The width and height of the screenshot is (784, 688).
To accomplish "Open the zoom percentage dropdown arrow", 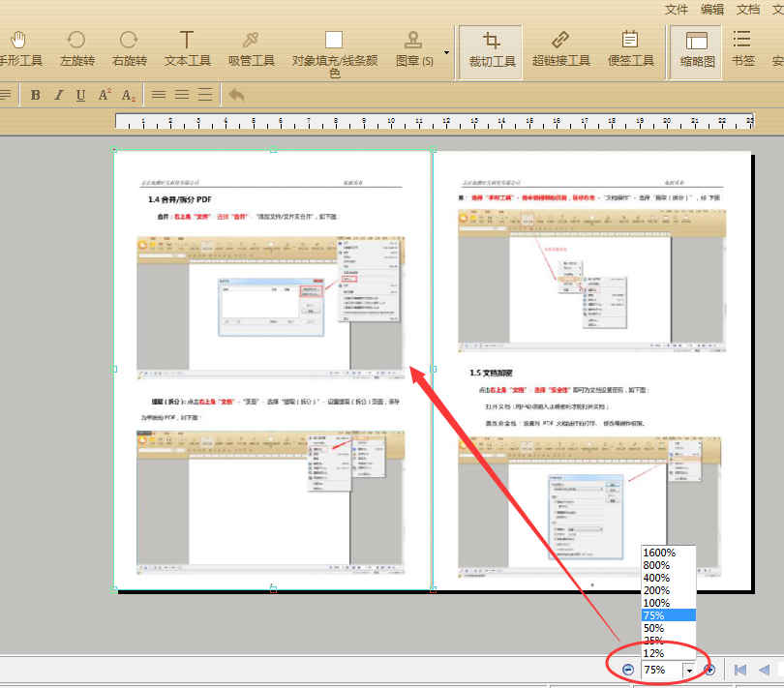I will click(689, 670).
